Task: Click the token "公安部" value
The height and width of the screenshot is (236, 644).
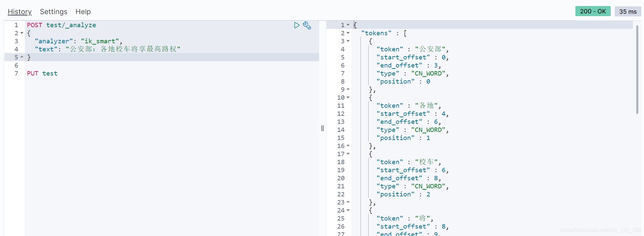Action: coord(431,49)
